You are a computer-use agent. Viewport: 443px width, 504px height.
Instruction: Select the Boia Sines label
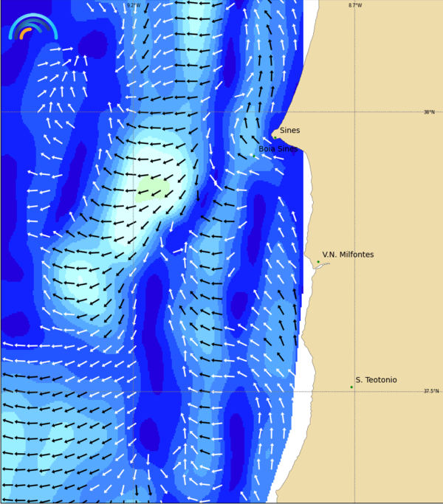click(x=278, y=148)
